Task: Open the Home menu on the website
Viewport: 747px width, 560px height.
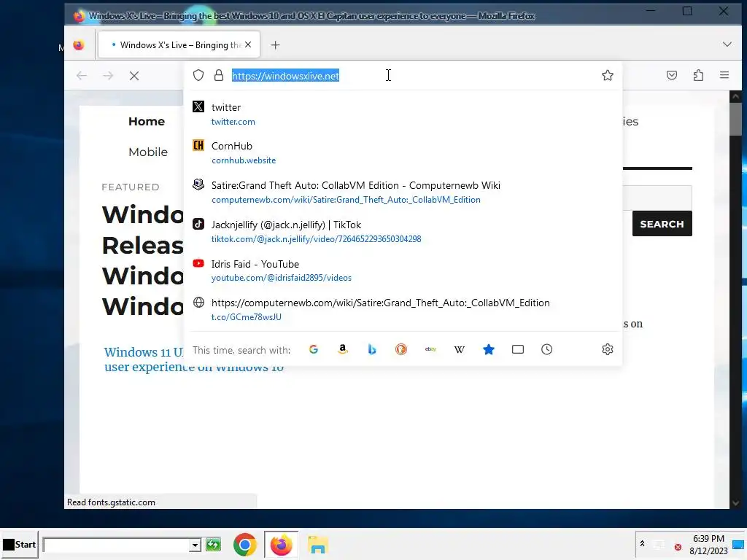Action: (x=147, y=122)
